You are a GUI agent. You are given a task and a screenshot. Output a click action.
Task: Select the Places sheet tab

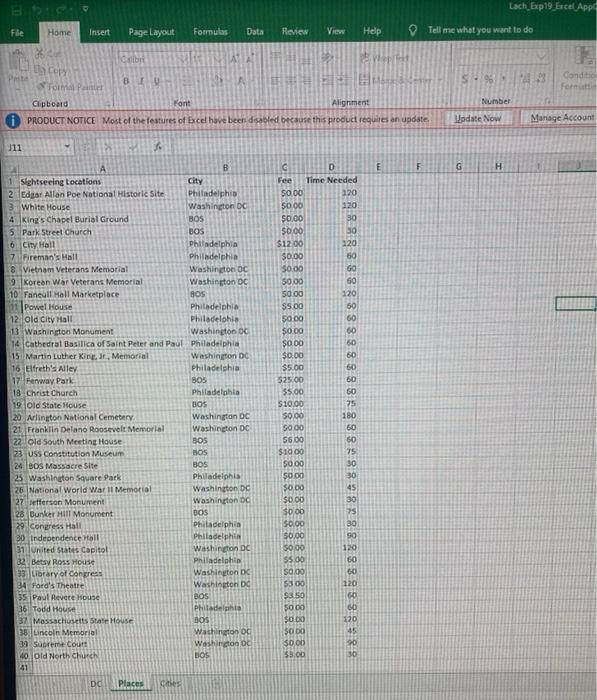pos(131,683)
